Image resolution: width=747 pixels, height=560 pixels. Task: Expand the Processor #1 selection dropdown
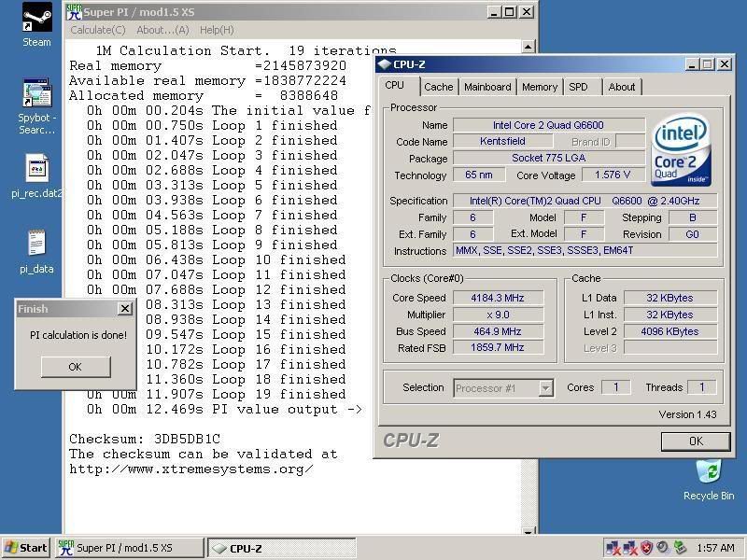pyautogui.click(x=546, y=388)
